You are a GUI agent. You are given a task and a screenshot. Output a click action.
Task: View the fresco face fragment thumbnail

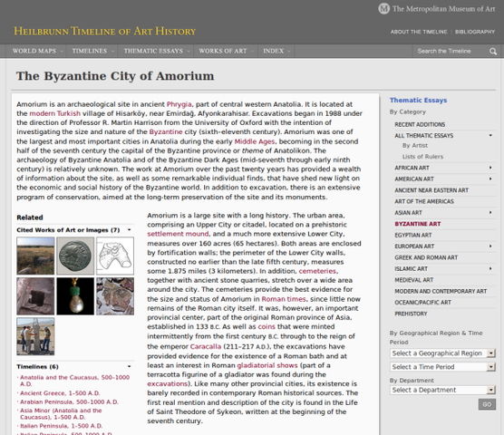115,296
